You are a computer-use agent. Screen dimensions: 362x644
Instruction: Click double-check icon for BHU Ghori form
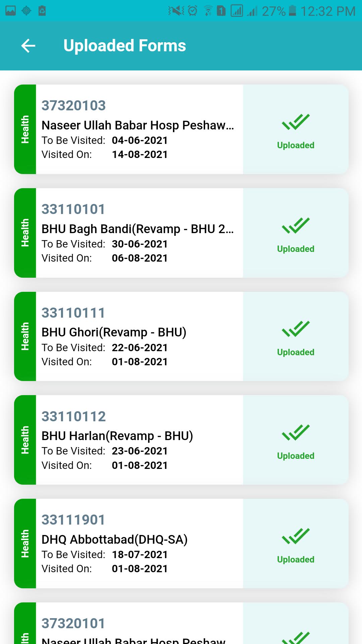[x=296, y=329]
